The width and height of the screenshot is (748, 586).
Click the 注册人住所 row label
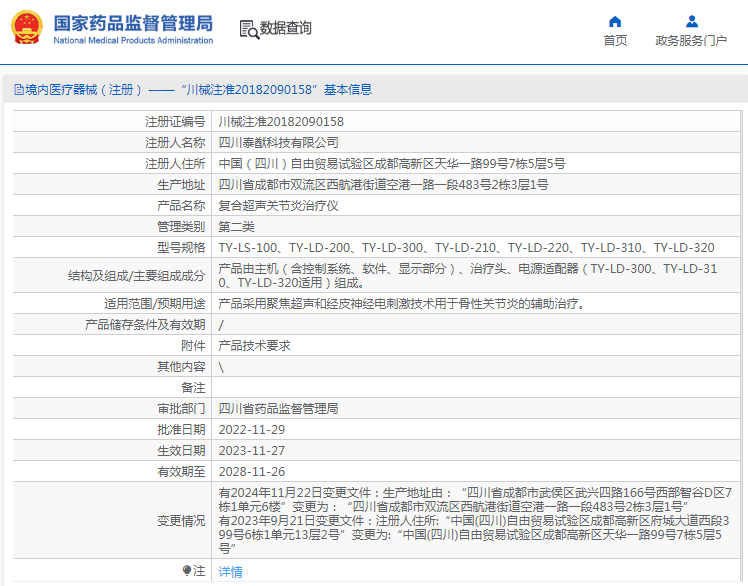pos(175,164)
